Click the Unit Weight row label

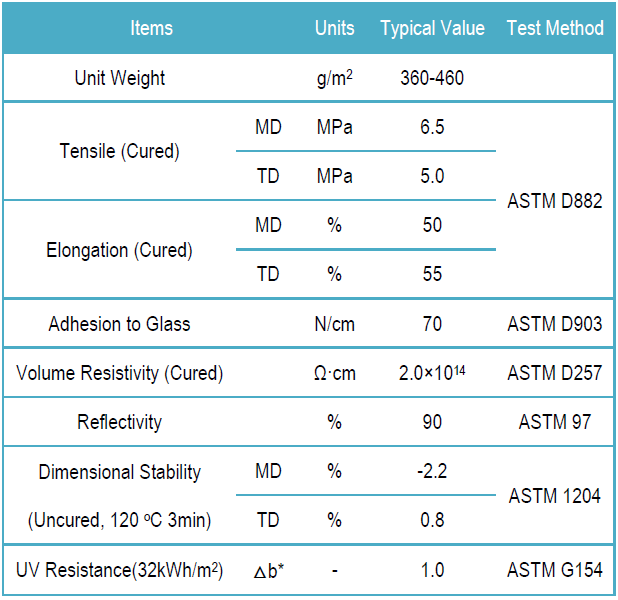point(120,78)
